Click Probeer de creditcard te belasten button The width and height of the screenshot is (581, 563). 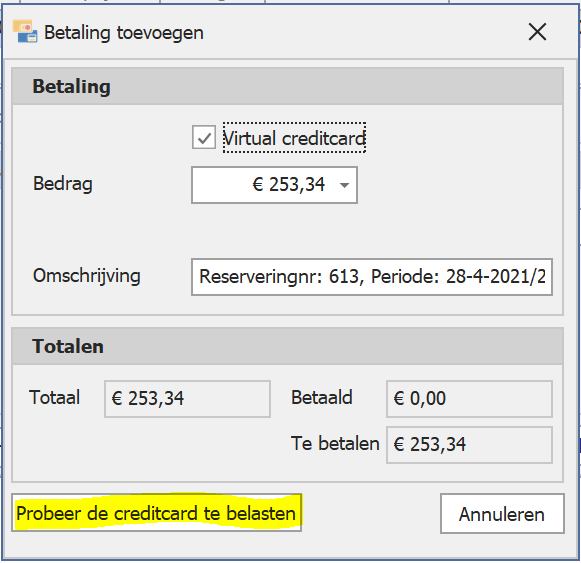156,513
